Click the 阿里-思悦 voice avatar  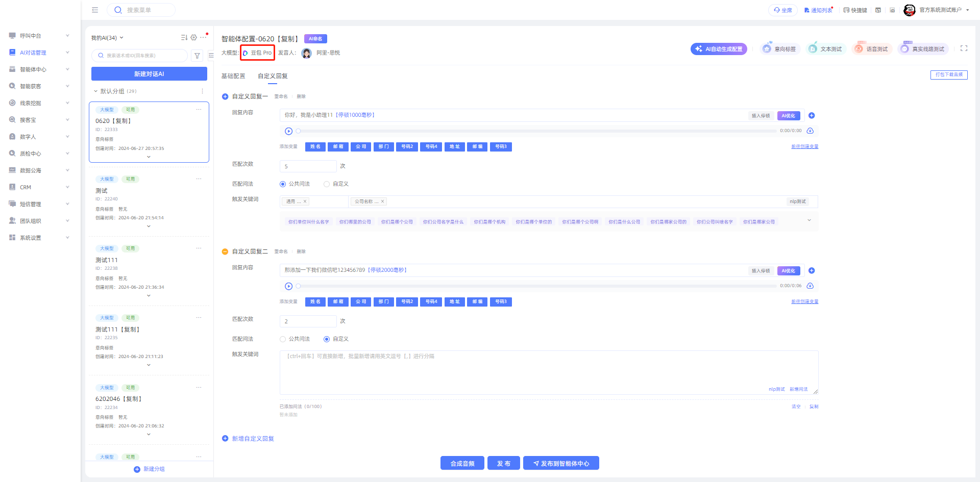click(x=306, y=53)
